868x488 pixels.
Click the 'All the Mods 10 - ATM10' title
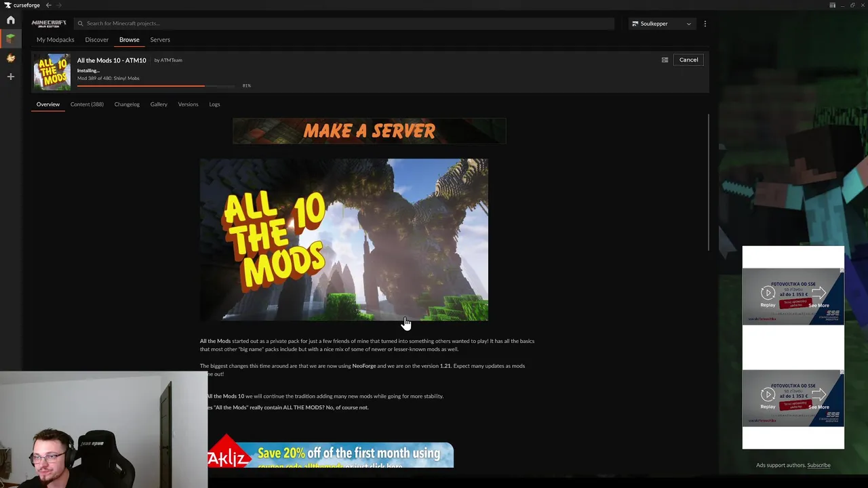click(111, 60)
